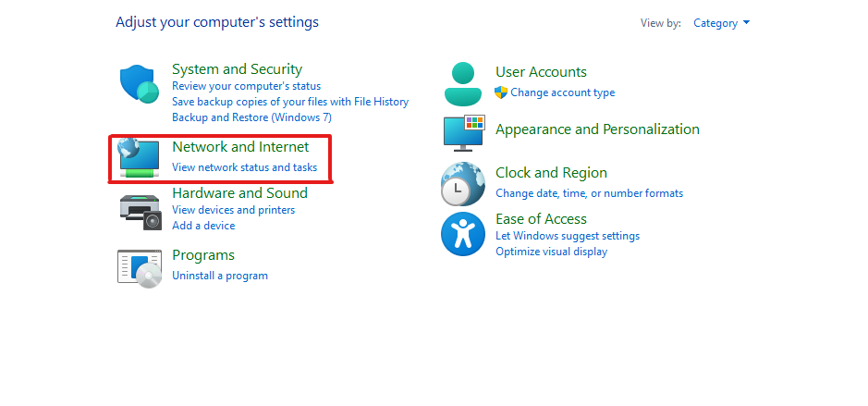Image resolution: width=868 pixels, height=406 pixels.
Task: Open the System and Security heading
Action: click(237, 69)
